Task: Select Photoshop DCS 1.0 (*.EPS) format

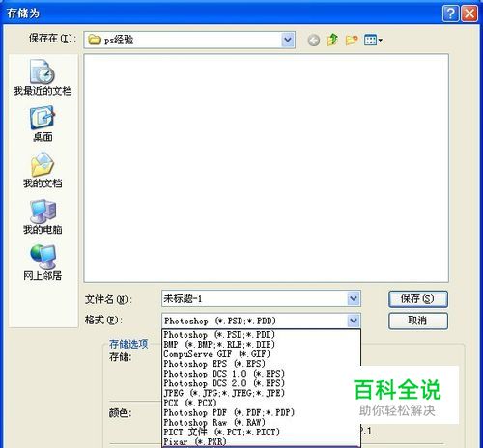Action: [261, 374]
